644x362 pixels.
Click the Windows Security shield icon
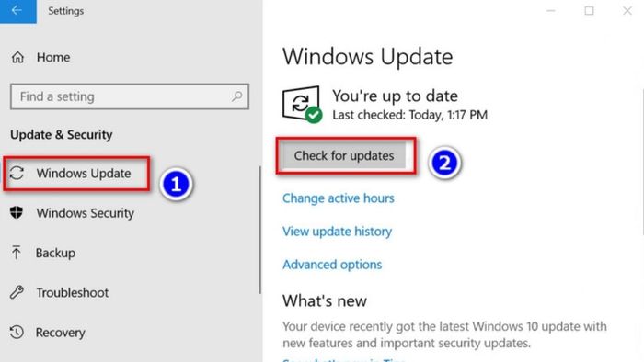17,212
